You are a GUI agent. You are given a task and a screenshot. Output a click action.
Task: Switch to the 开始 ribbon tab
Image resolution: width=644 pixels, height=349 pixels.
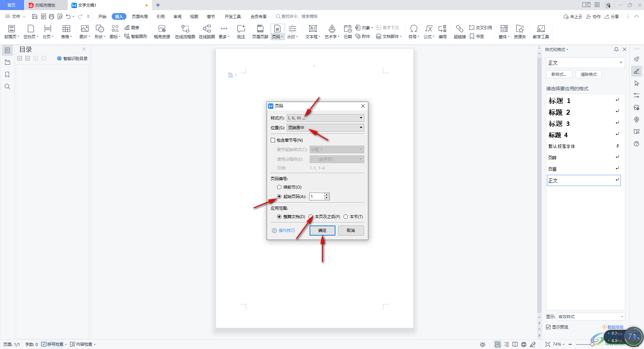pos(102,16)
